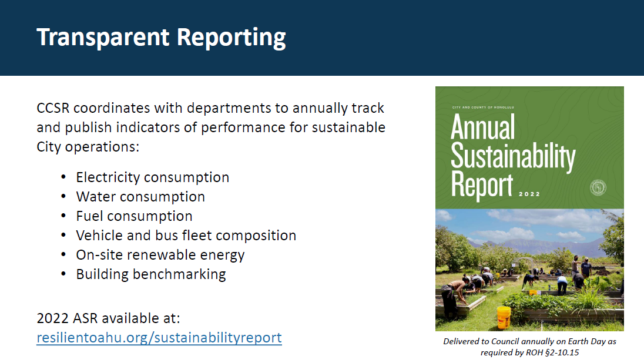Click the city seal on report cover
644x363 pixels.
tap(598, 187)
